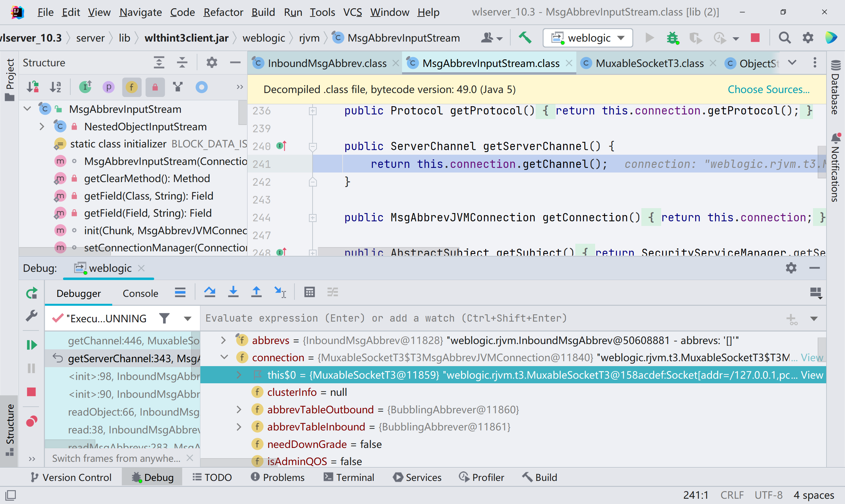The image size is (845, 504).
Task: Open the Refactor menu
Action: (x=223, y=12)
